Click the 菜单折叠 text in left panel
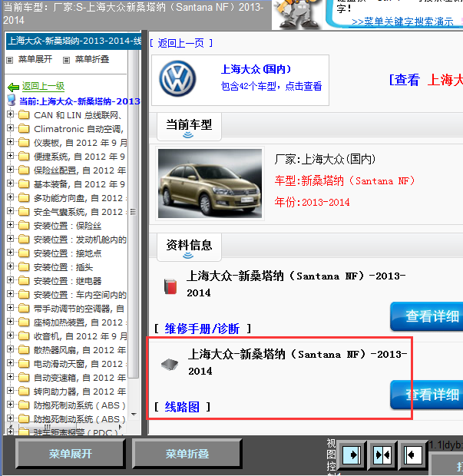 (92, 59)
